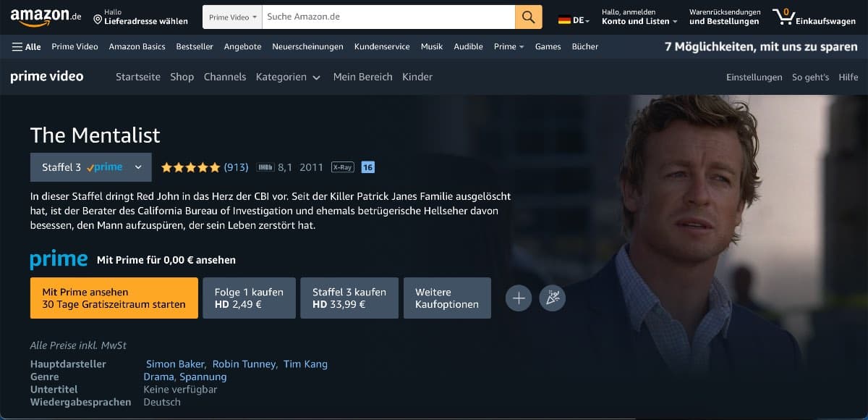Open the So geht's link
Screen dimensions: 868x420
[810, 77]
